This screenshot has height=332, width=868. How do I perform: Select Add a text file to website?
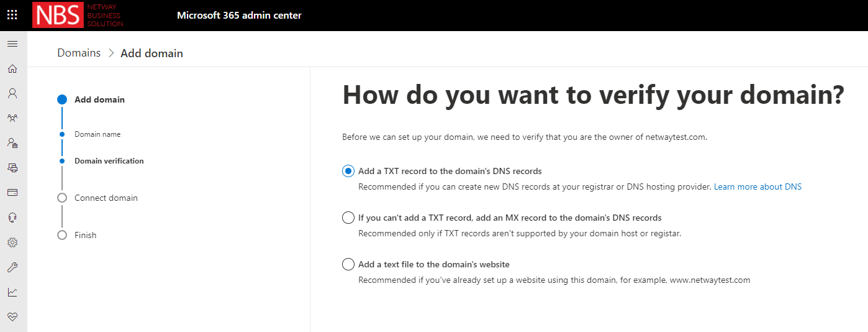(348, 264)
